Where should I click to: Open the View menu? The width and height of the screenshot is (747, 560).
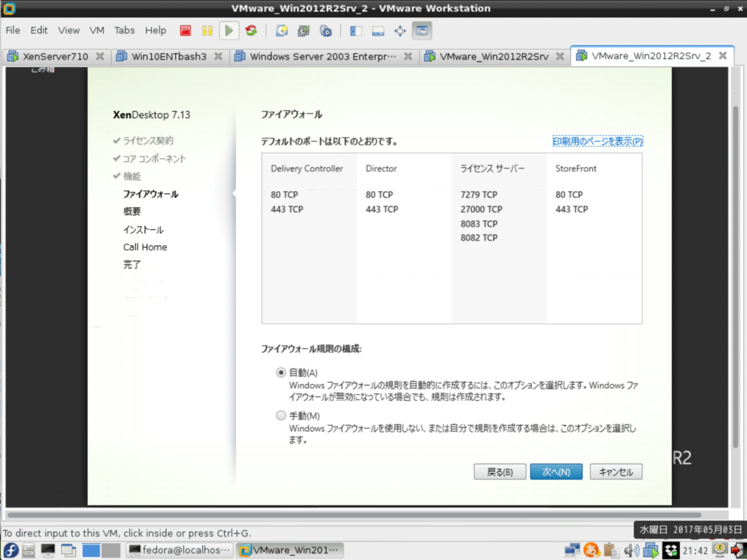point(69,31)
